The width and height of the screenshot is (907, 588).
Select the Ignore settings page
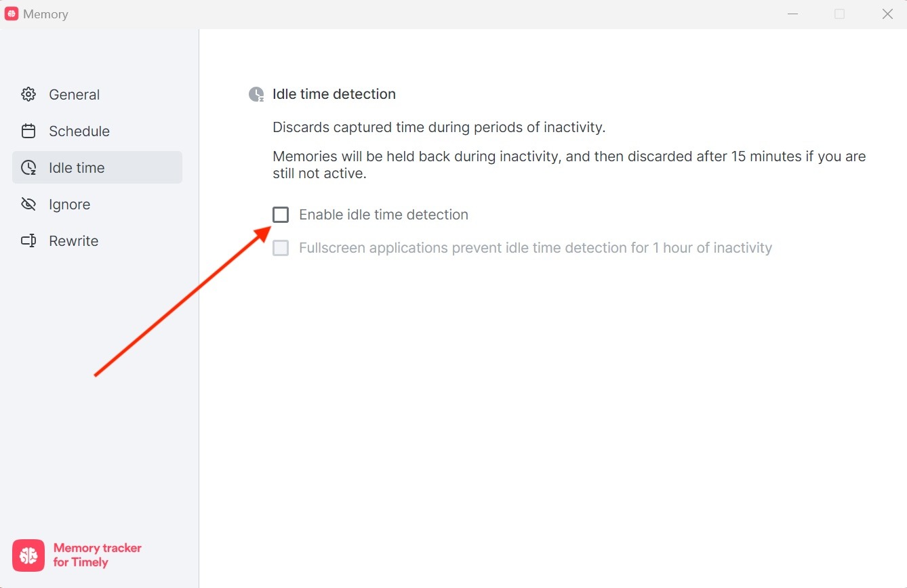(69, 204)
